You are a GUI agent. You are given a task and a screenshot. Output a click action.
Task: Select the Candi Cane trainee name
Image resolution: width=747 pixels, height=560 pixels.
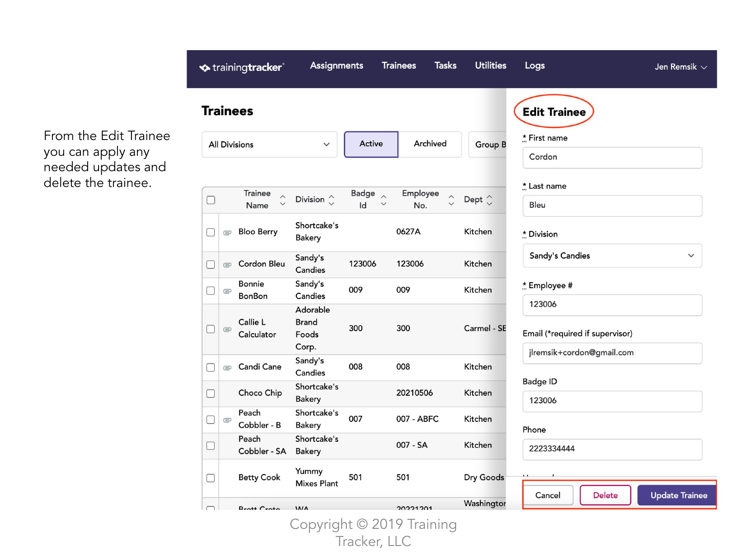click(260, 367)
